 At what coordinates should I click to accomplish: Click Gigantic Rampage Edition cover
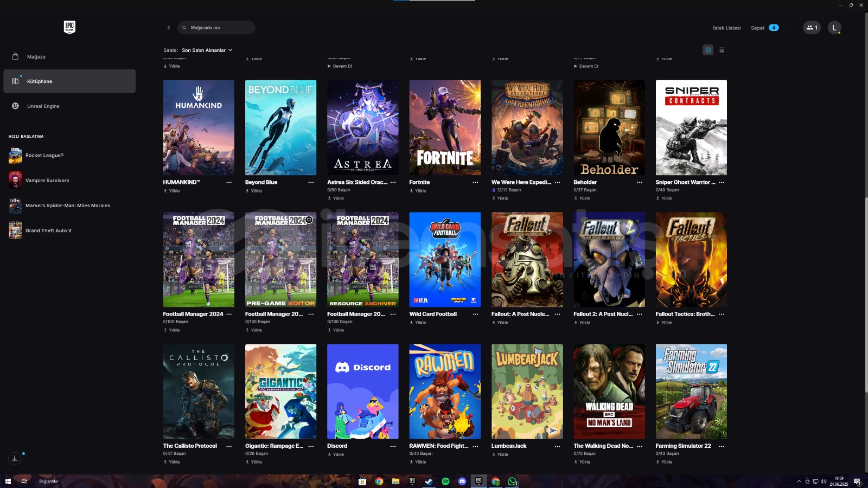pos(280,391)
